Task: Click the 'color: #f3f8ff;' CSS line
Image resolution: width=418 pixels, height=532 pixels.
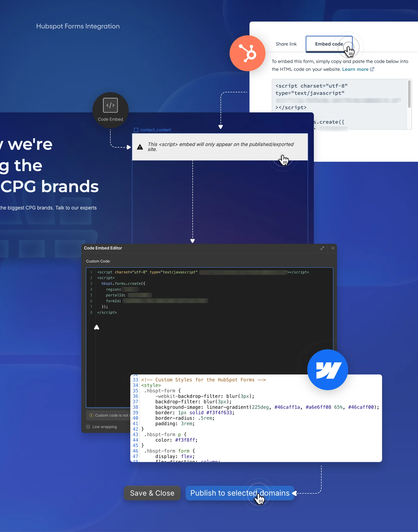Action: 176,440
